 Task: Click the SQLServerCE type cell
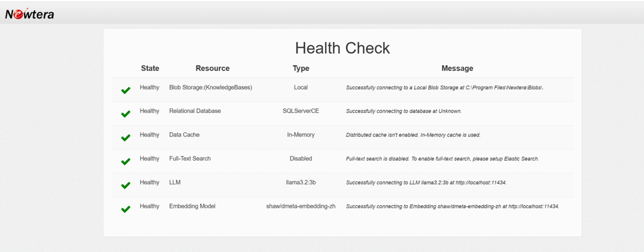[x=301, y=111]
